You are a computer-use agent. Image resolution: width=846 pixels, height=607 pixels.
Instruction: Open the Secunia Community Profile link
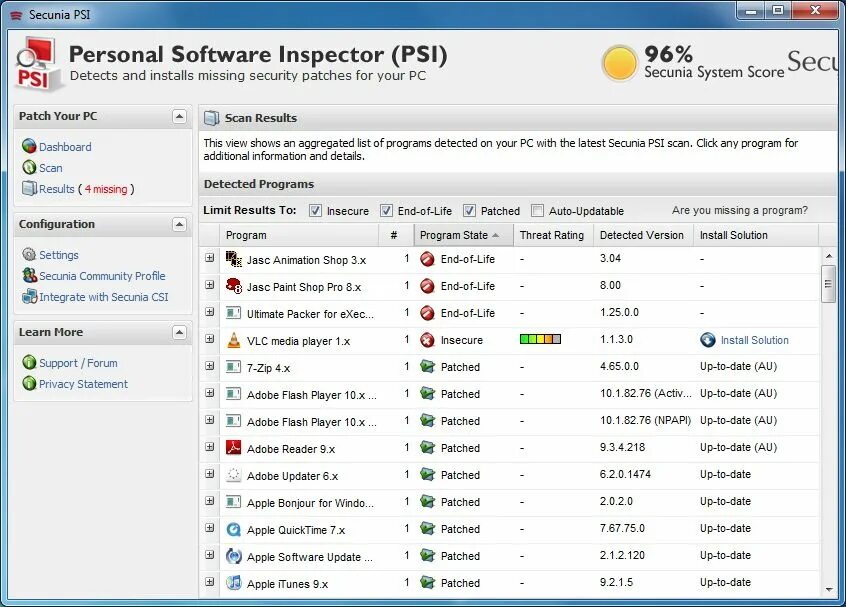coord(102,276)
